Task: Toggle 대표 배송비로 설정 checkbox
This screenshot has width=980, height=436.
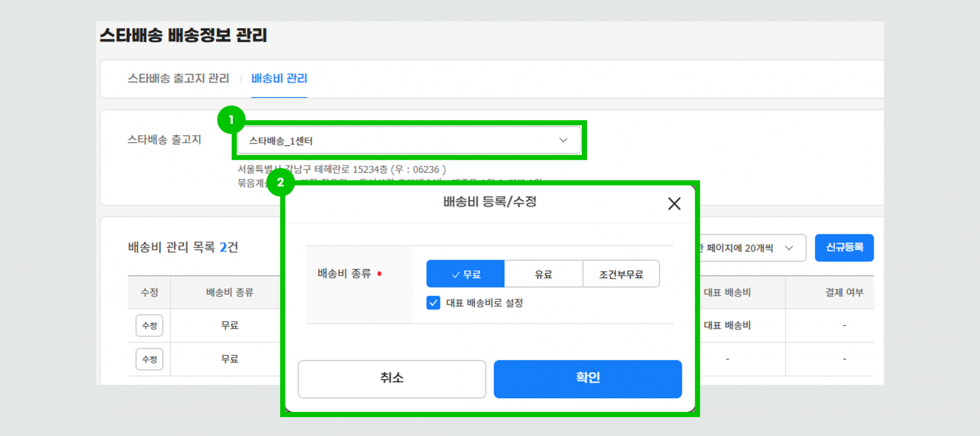Action: (433, 303)
